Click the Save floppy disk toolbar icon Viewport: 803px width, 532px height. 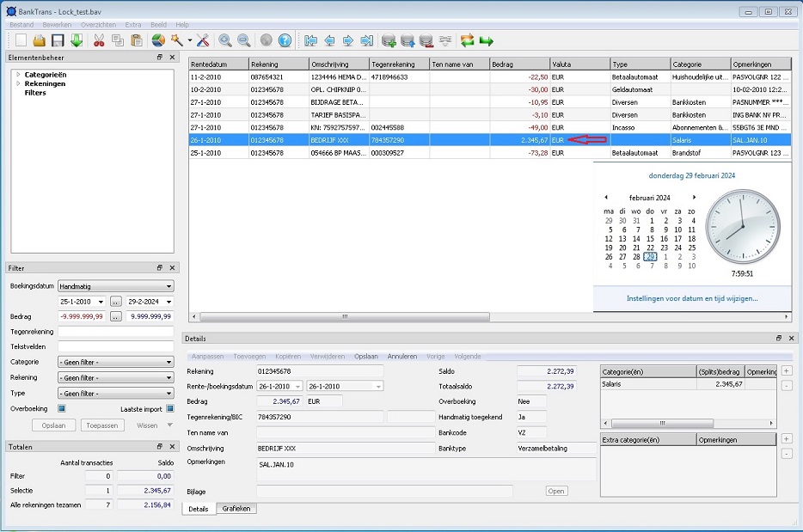coord(58,40)
